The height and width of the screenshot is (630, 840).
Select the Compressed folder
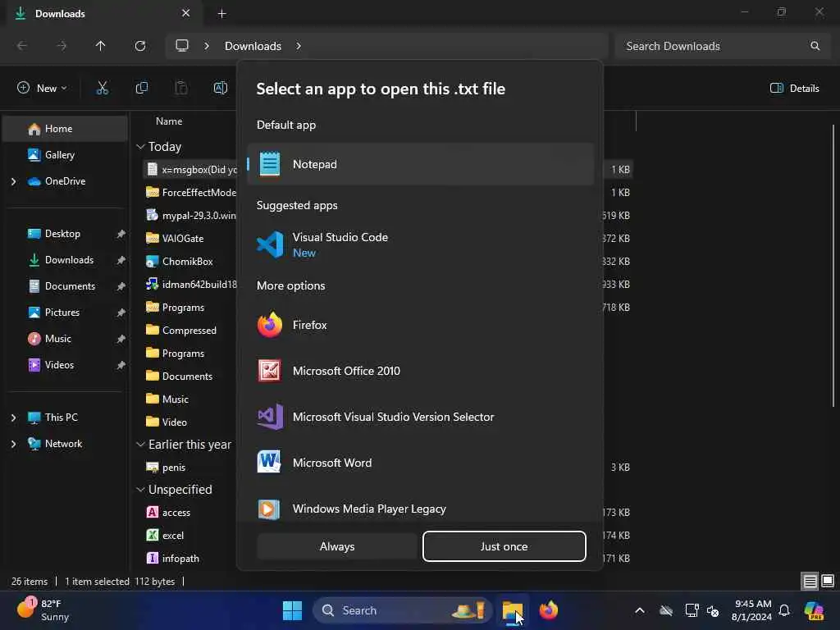[x=190, y=331]
